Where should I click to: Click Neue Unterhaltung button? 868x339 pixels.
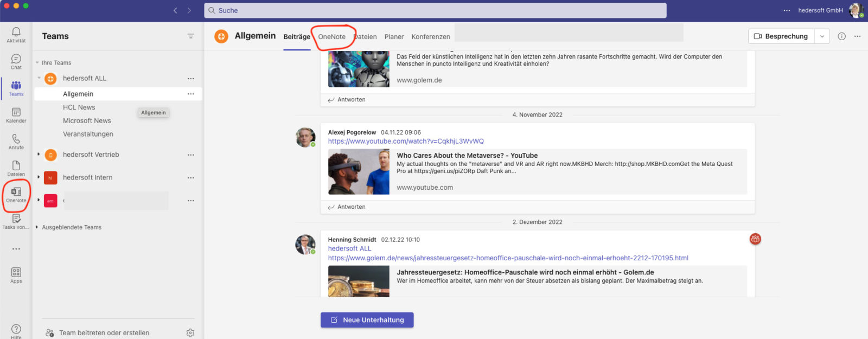tap(367, 320)
